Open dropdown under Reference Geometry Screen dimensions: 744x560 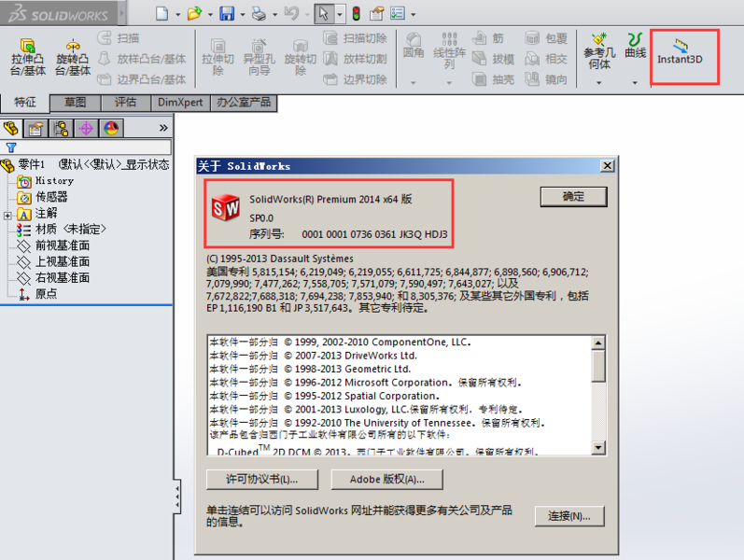598,83
